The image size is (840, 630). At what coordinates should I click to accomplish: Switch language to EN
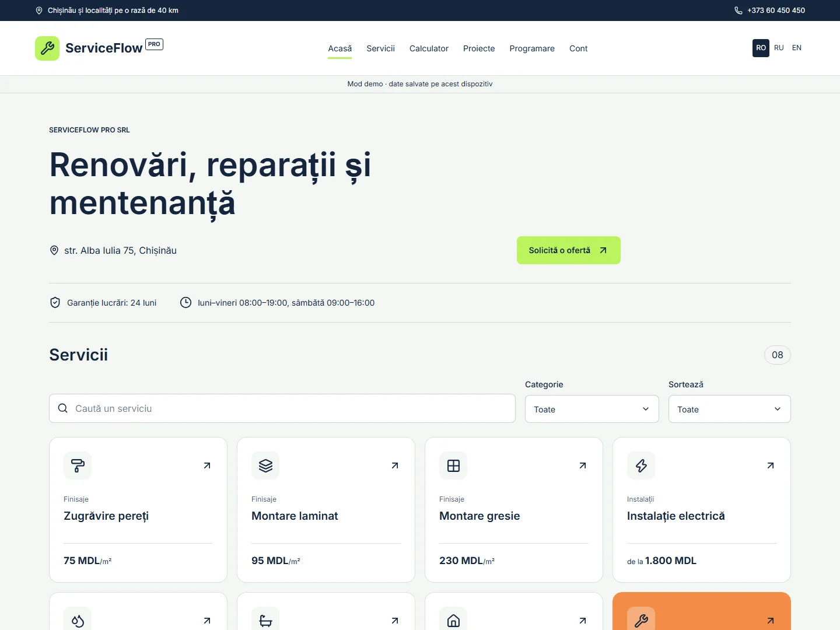[x=797, y=48]
